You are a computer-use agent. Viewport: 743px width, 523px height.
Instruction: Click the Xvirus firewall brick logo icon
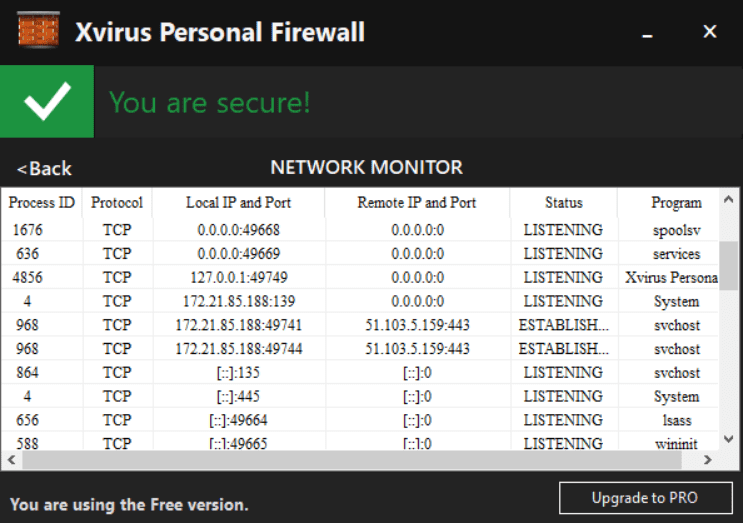point(40,32)
